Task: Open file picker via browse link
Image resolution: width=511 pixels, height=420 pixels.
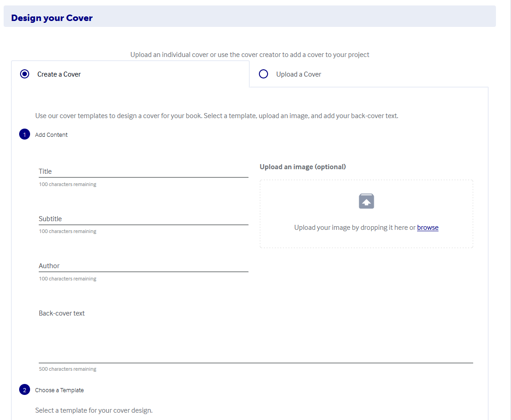Action: [x=428, y=228]
